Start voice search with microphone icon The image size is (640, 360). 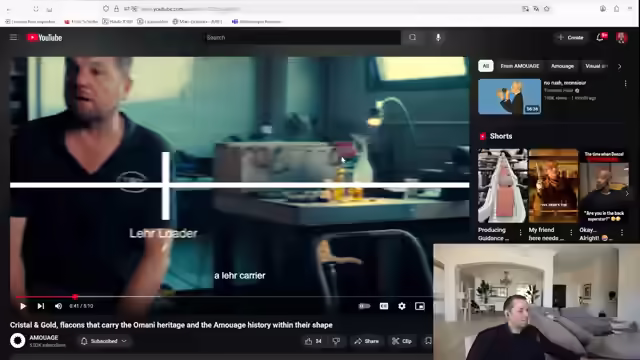point(438,38)
